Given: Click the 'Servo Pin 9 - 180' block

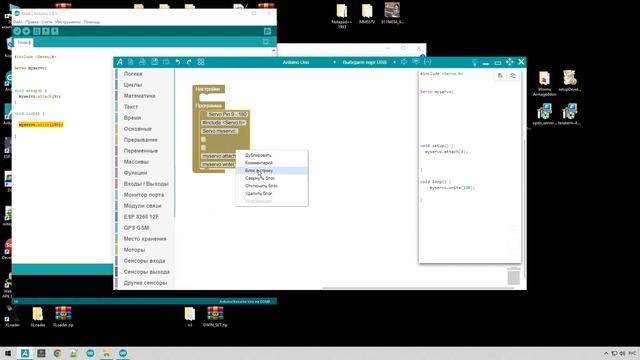Looking at the screenshot, I should [227, 114].
